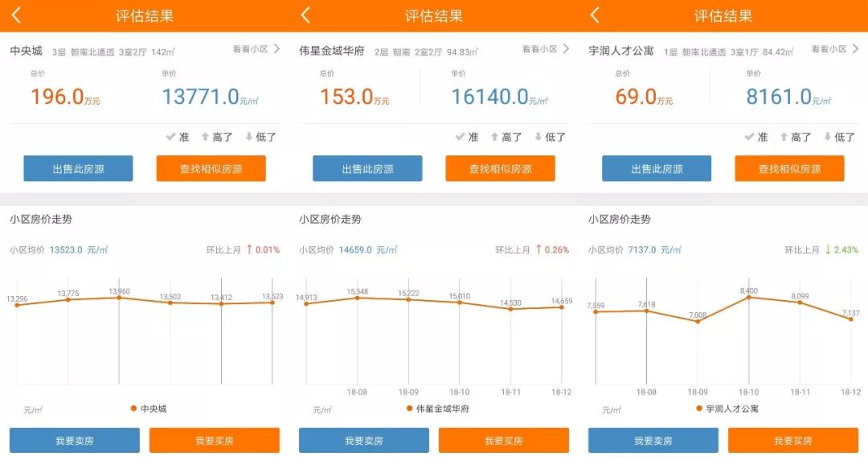Select the 7,008 data point on 宇润人才公寓 chart
Viewport: 868px width, 457px height.
(698, 321)
